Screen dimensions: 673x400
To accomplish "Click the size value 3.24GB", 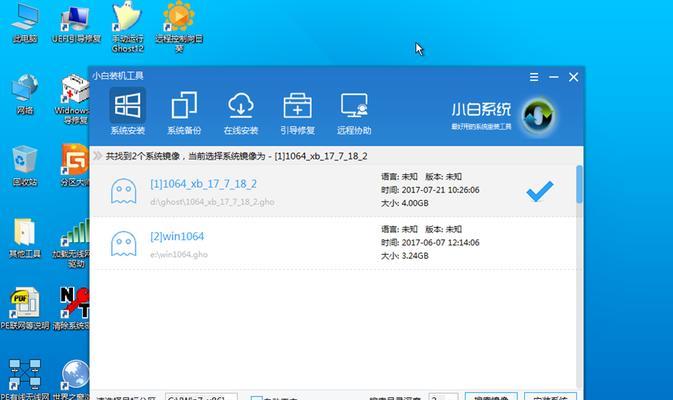I will pyautogui.click(x=415, y=256).
